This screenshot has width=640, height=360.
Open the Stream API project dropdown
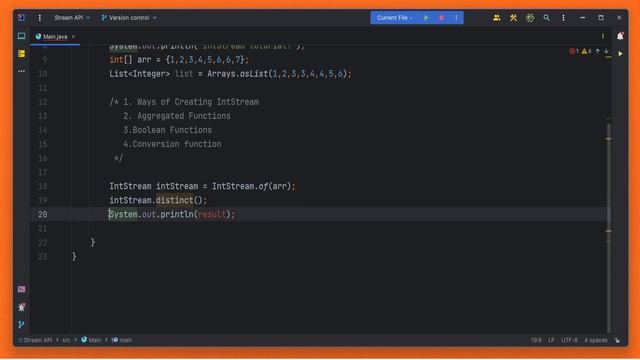point(72,18)
